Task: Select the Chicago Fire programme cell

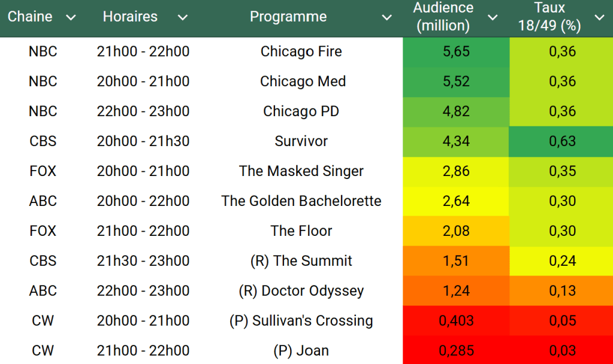Action: click(301, 51)
